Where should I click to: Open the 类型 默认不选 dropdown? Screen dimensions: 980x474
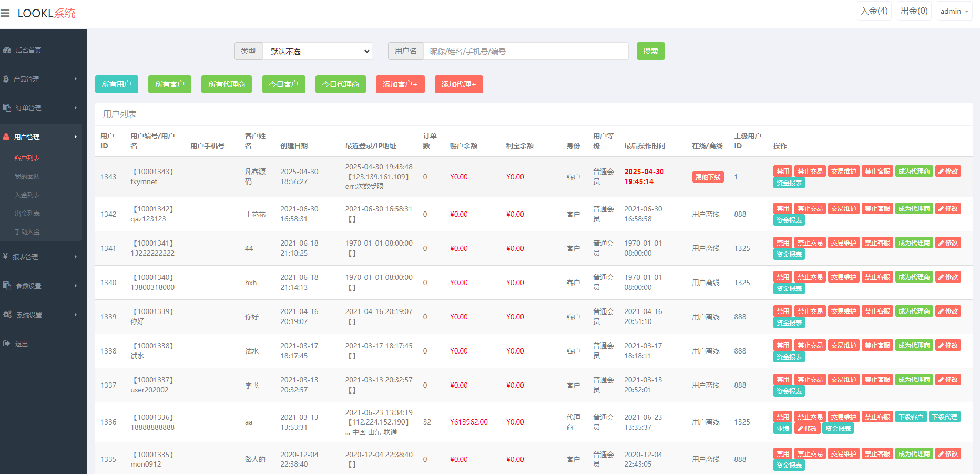pyautogui.click(x=317, y=52)
